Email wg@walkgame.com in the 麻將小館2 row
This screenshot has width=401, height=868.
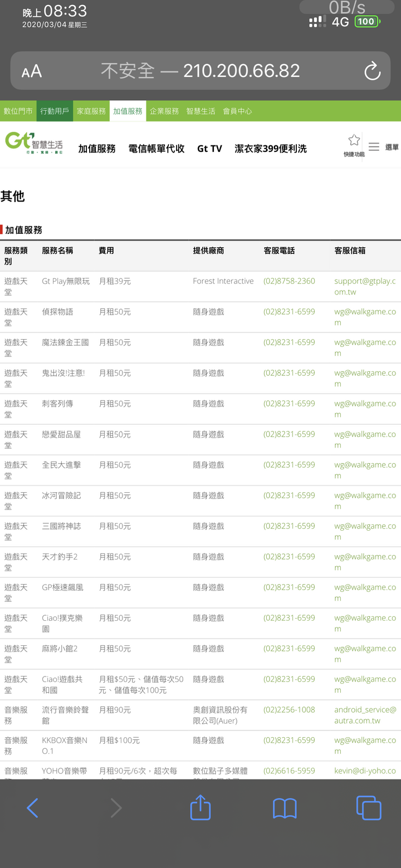click(x=365, y=654)
